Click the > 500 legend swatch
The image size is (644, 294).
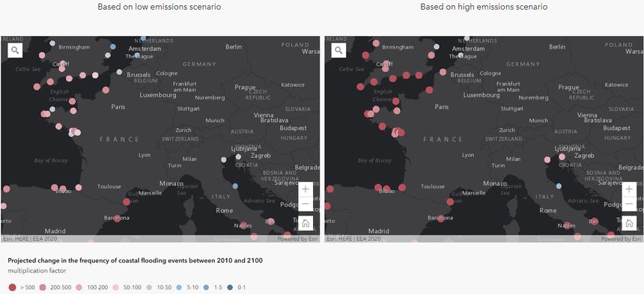point(12,287)
